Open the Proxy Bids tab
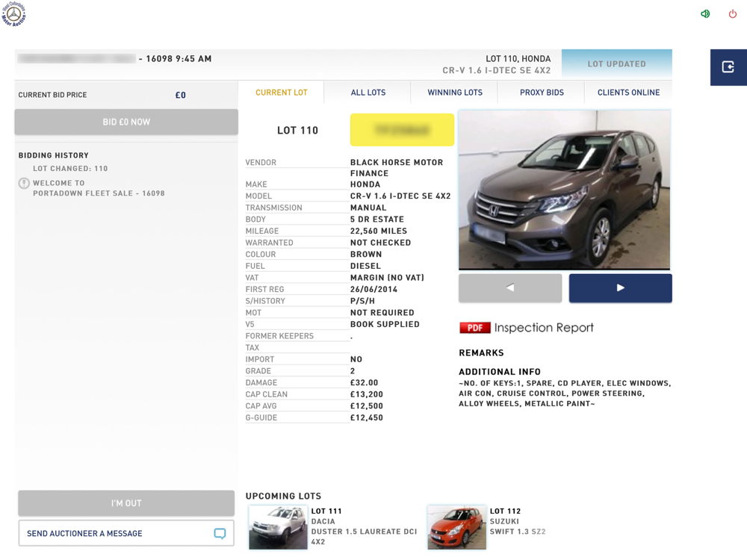The width and height of the screenshot is (747, 560). [x=542, y=93]
